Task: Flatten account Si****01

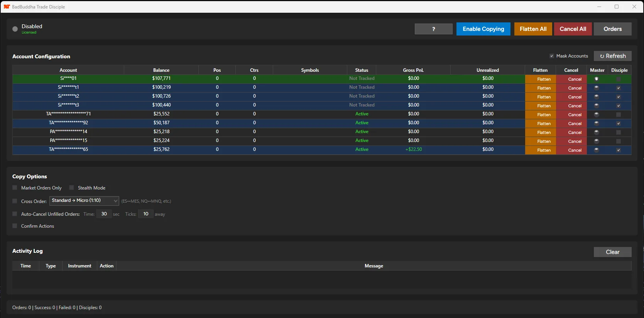Action: [x=540, y=79]
